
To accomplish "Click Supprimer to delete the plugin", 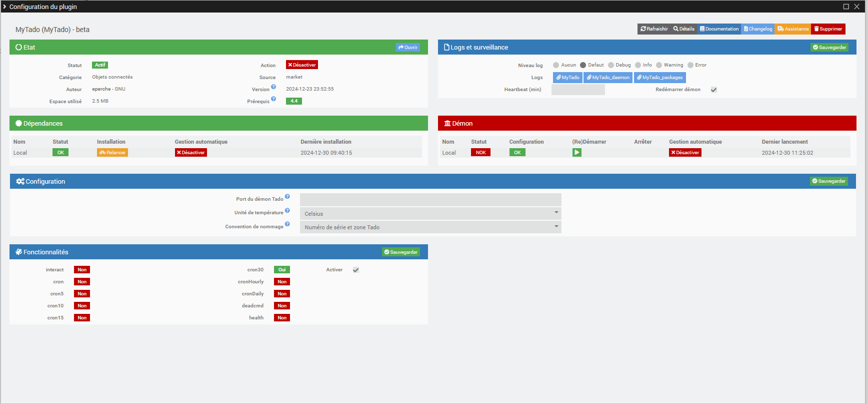I will 828,29.
